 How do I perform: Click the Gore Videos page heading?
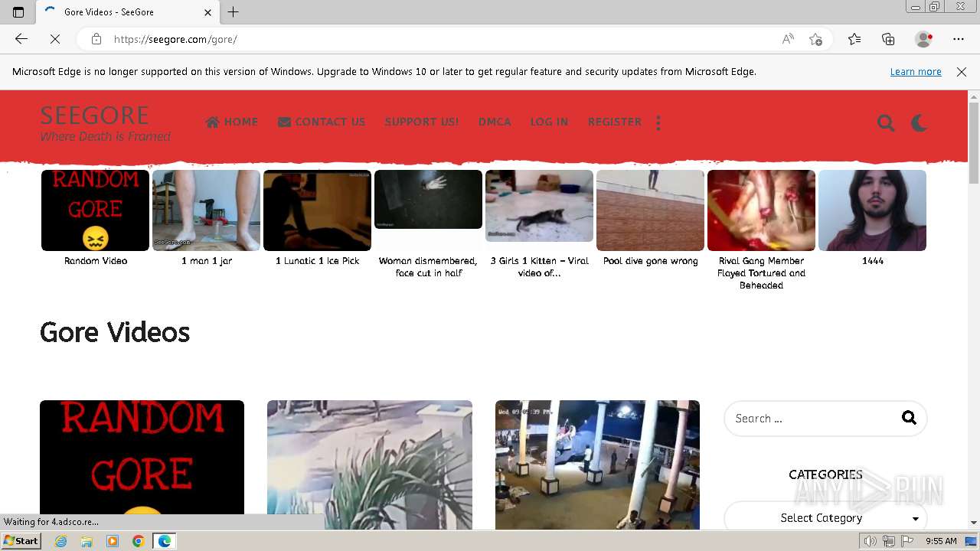pyautogui.click(x=115, y=332)
